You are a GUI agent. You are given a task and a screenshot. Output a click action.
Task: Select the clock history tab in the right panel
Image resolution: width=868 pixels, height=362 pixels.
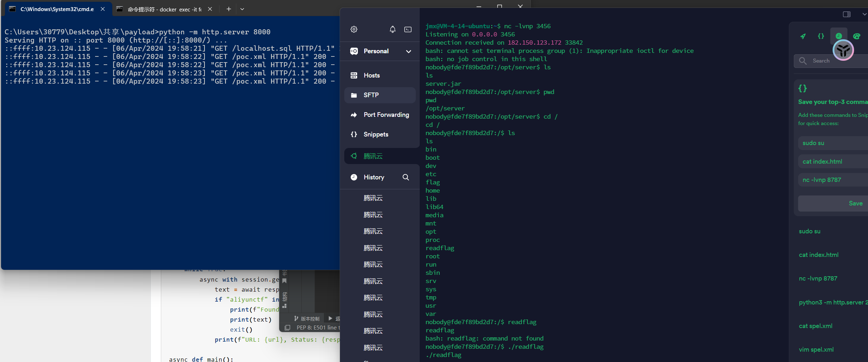[839, 36]
